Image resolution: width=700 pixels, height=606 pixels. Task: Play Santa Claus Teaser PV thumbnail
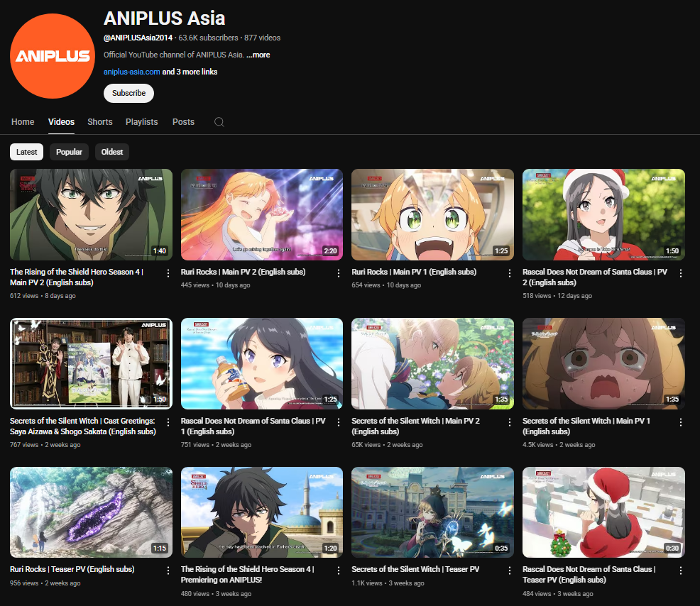(x=603, y=512)
